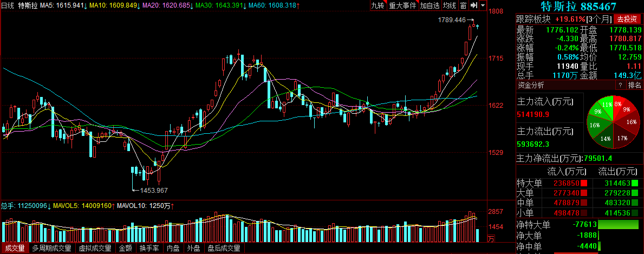This screenshot has width=644, height=254.
Task: Switch to the 内盘 tab
Action: [x=172, y=248]
